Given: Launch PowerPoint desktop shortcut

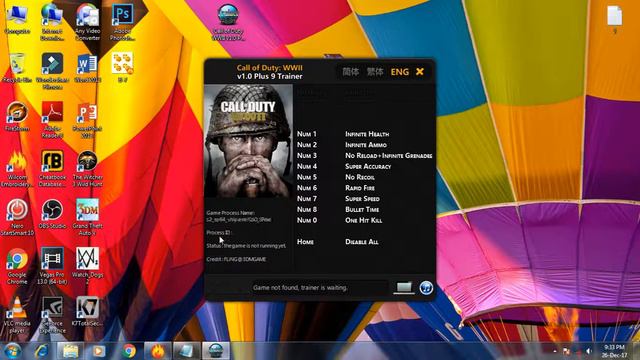Looking at the screenshot, I should click(87, 119).
